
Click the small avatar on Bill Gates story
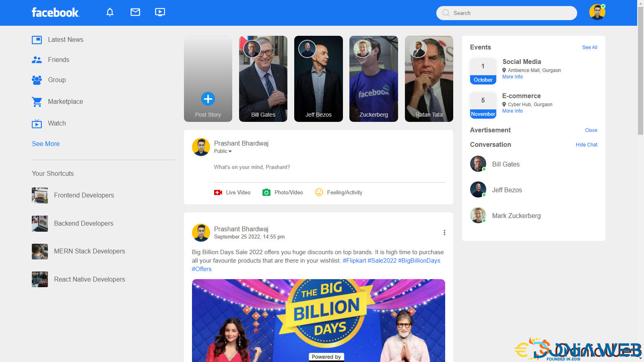(252, 49)
